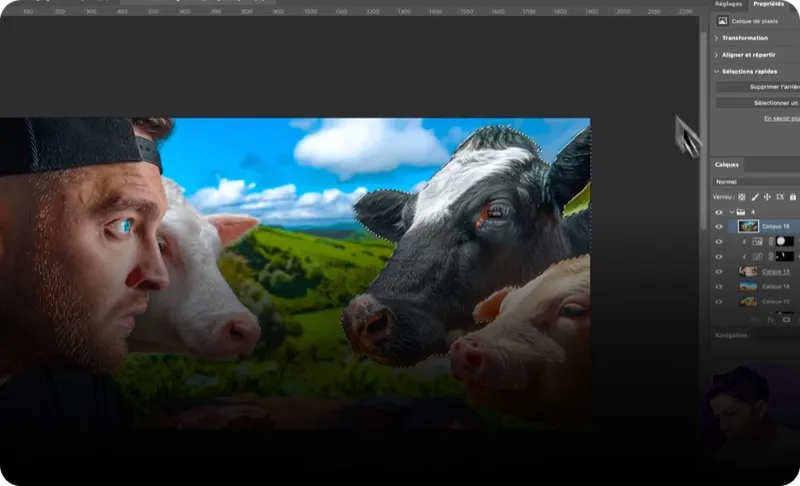The height and width of the screenshot is (486, 800).
Task: Click the lock all padlock icon
Action: tap(793, 197)
